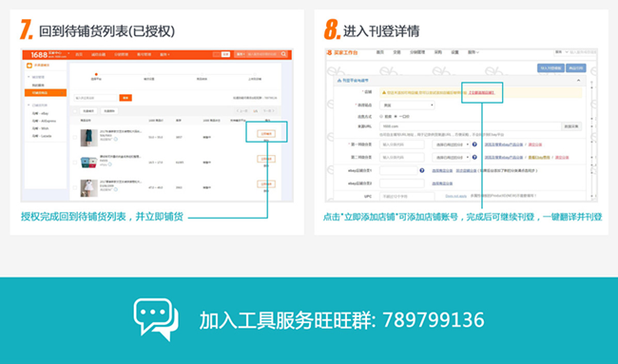Collapse the listing platform panel via chevron
618x364 pixels.
click(578, 81)
